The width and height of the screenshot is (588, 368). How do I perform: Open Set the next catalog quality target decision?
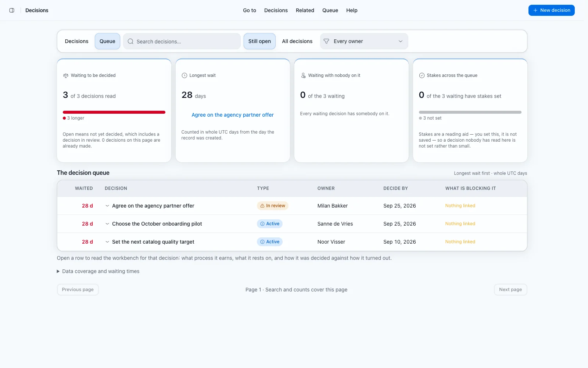click(153, 242)
